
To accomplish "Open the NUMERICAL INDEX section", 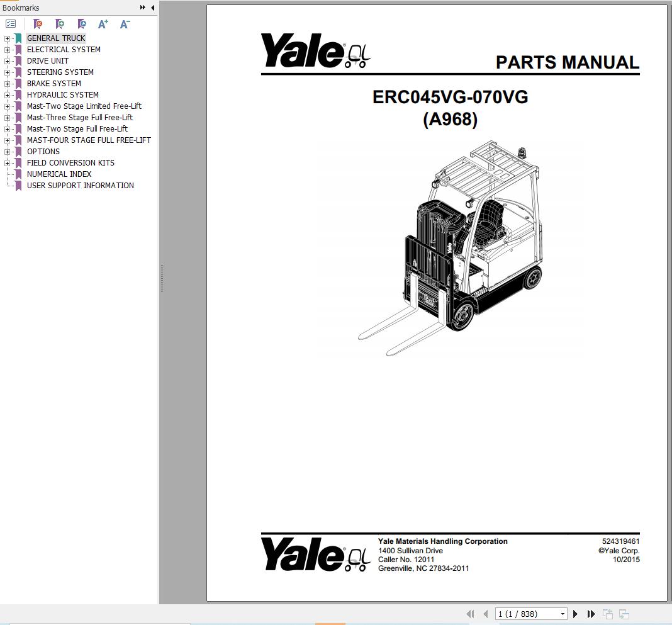I will pos(60,174).
